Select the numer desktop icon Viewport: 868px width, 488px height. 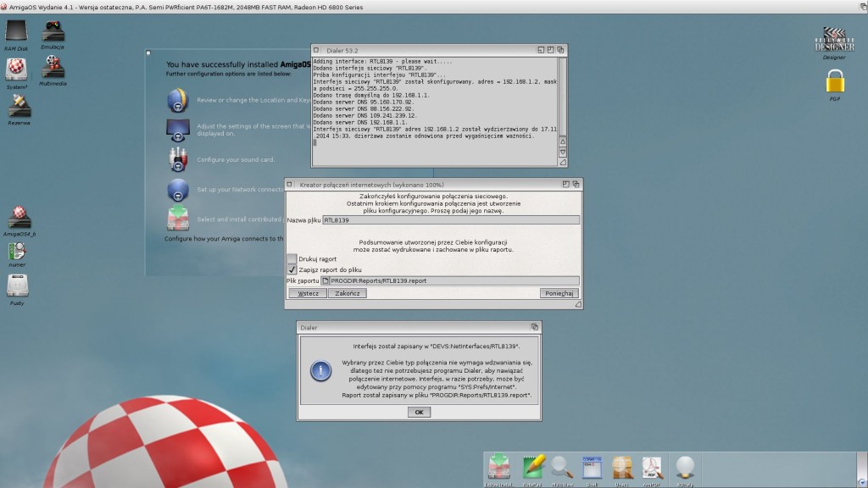click(17, 251)
